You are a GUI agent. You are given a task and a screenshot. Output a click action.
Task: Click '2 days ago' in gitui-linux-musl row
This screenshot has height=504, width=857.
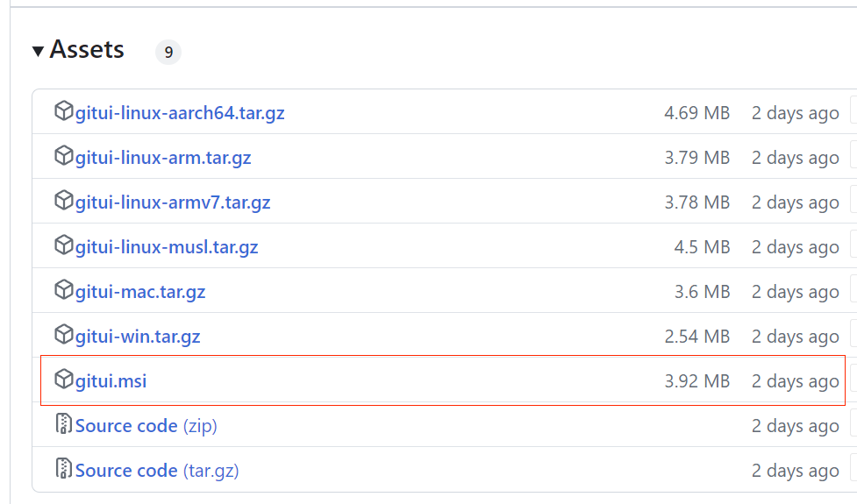[x=796, y=248]
